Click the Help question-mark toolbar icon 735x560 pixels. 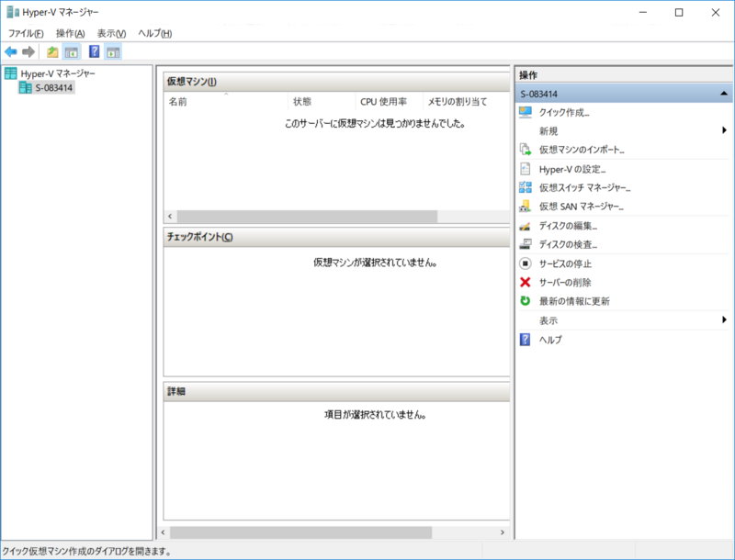[x=95, y=51]
